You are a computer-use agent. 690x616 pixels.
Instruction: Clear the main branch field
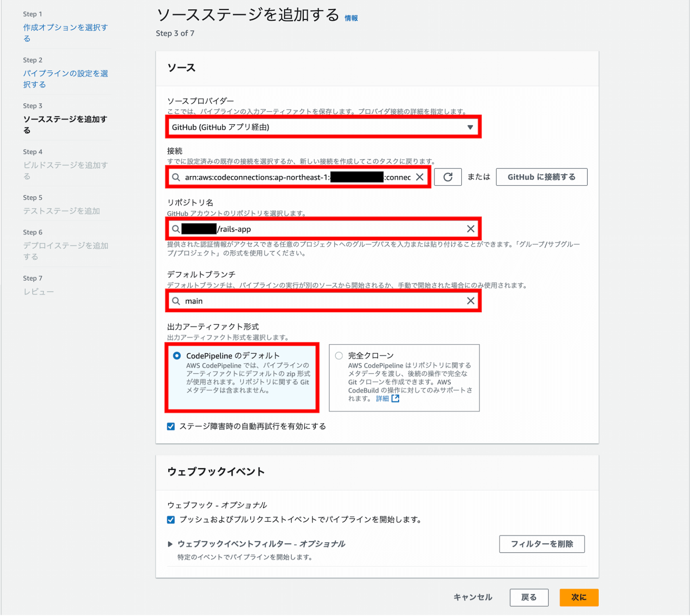471,301
